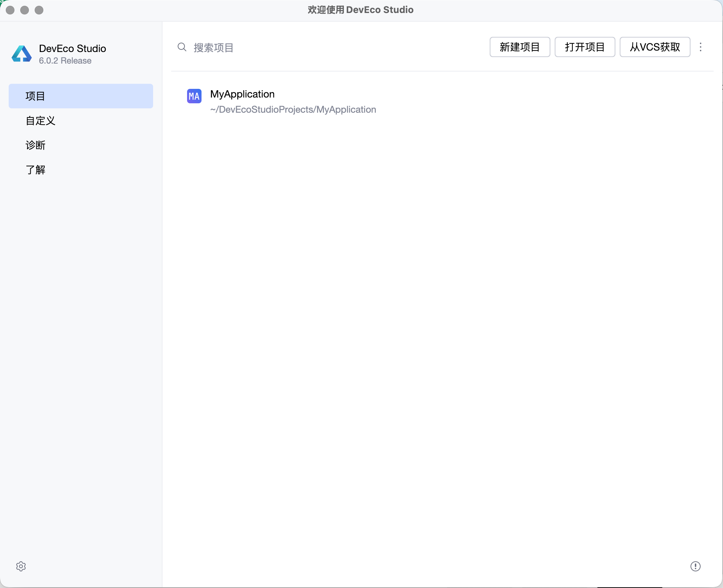Close the welcome window
723x588 pixels.
click(10, 10)
